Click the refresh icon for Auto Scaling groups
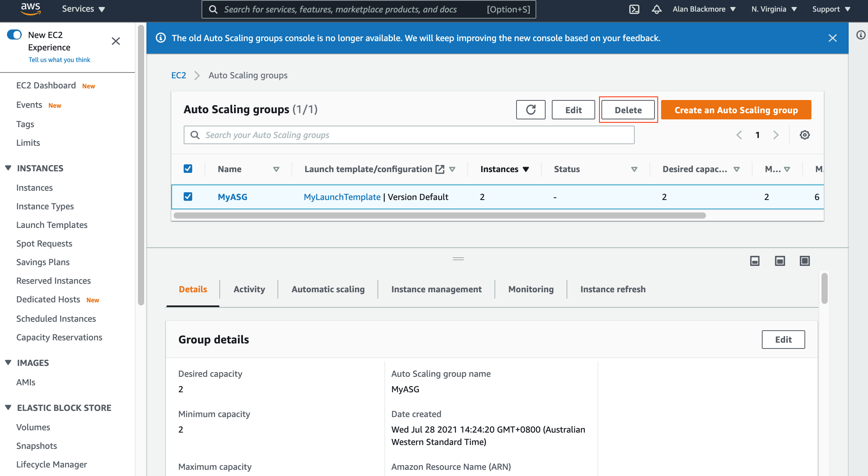Screen dimensions: 868x476 click(x=529, y=110)
